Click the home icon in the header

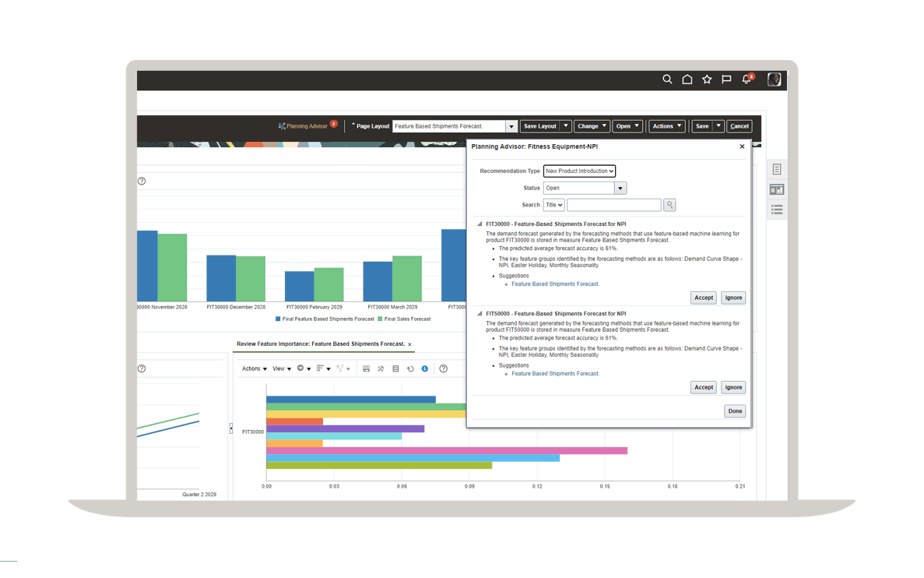(687, 79)
